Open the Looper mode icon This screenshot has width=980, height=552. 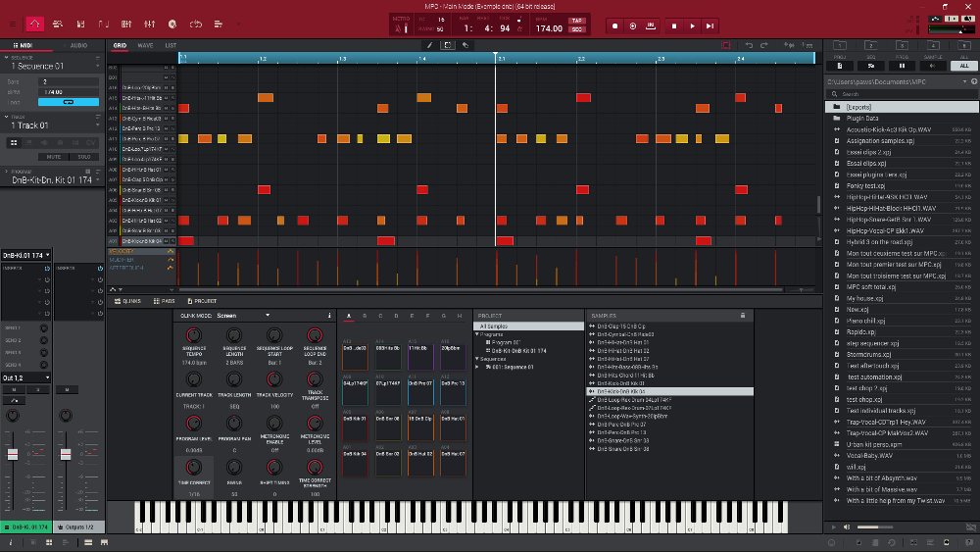(196, 25)
